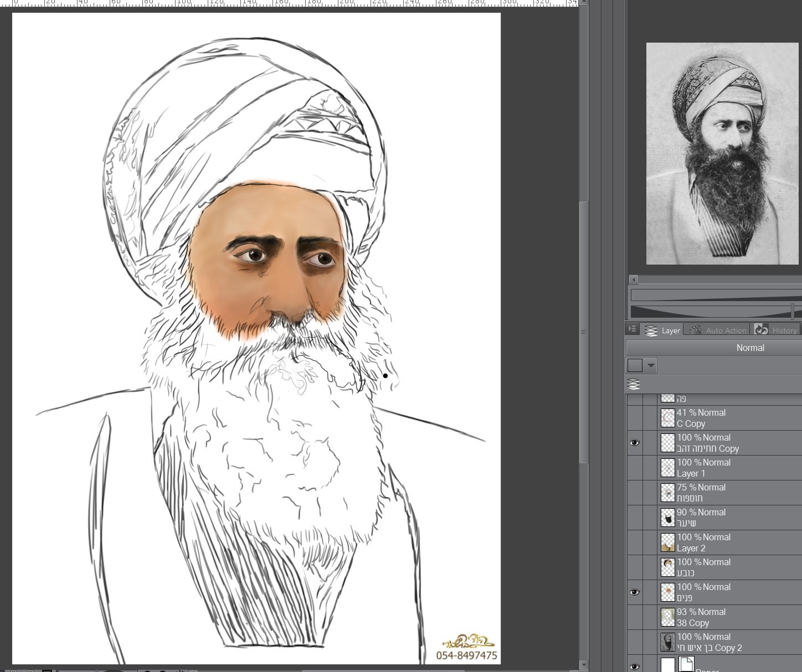The width and height of the screenshot is (802, 672).
Task: Select the Layer 2 thumbnail
Action: 668,542
